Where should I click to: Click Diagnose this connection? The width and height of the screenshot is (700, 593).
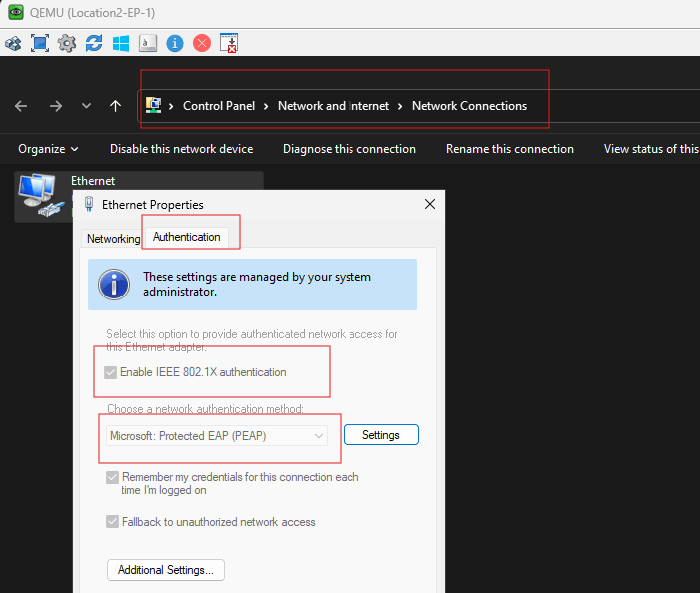point(350,149)
